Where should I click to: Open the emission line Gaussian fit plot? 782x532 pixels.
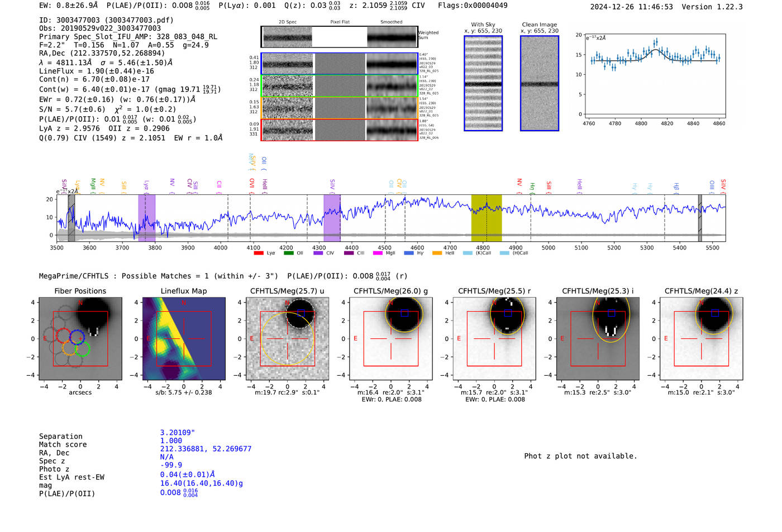(655, 76)
